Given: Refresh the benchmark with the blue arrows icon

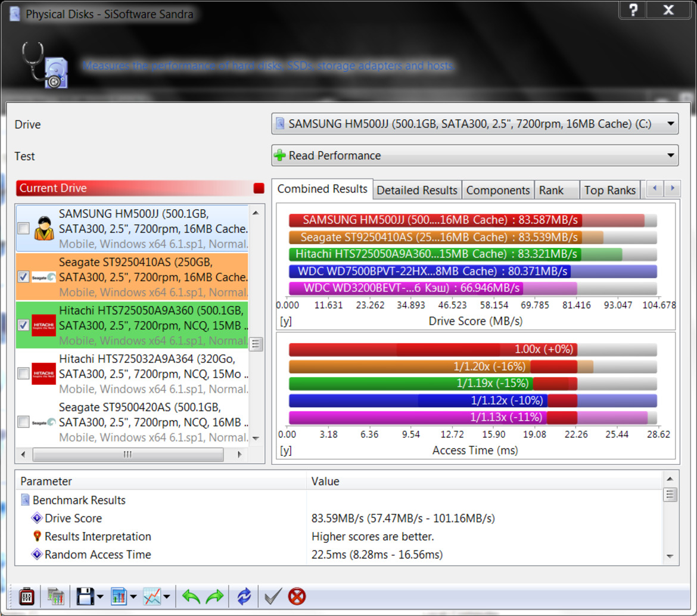Looking at the screenshot, I should 244,596.
